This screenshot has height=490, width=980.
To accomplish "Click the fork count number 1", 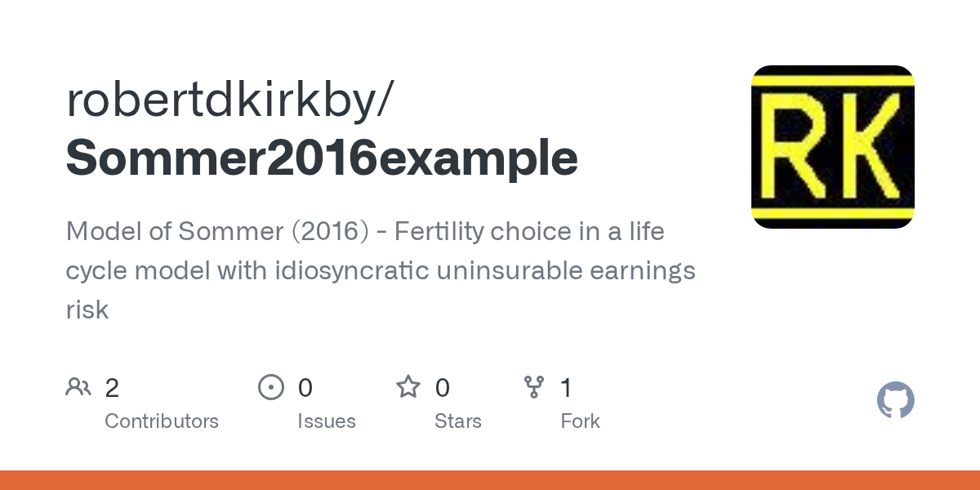I will 566,388.
